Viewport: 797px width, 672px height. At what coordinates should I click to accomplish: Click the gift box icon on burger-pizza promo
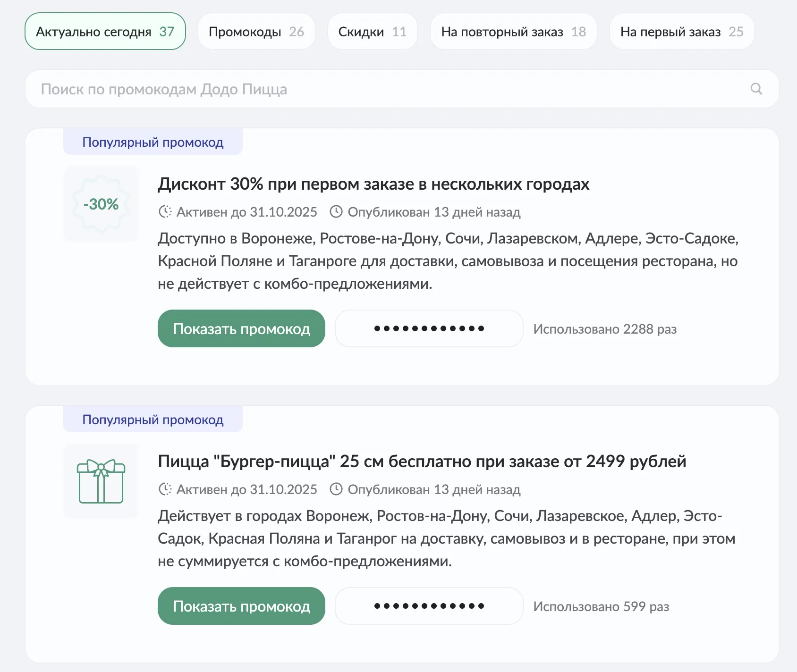click(x=101, y=481)
